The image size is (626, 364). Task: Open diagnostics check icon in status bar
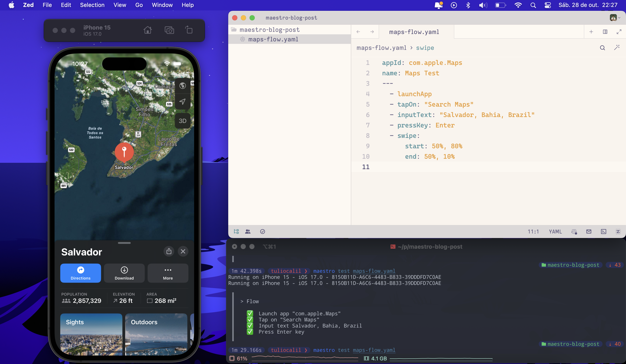[x=263, y=232]
